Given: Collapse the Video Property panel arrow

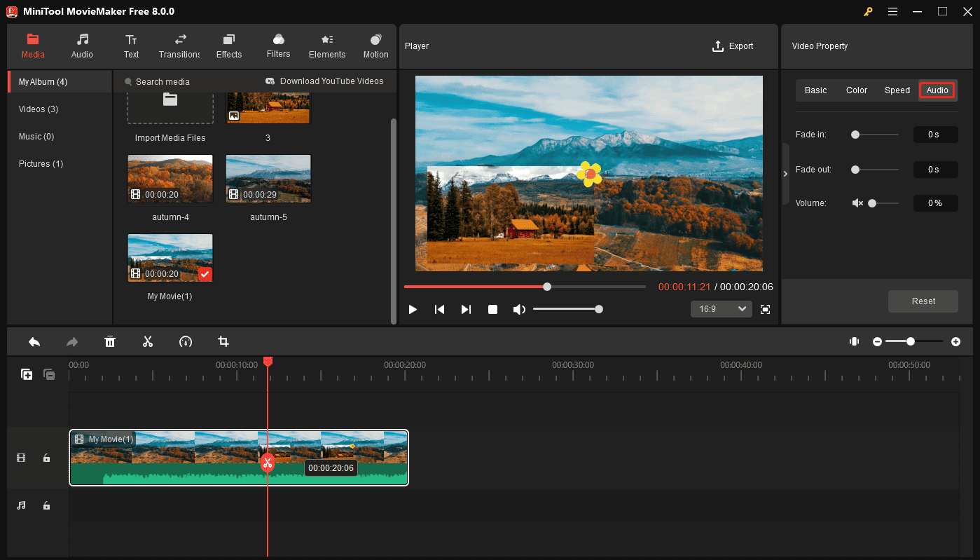Looking at the screenshot, I should [785, 174].
